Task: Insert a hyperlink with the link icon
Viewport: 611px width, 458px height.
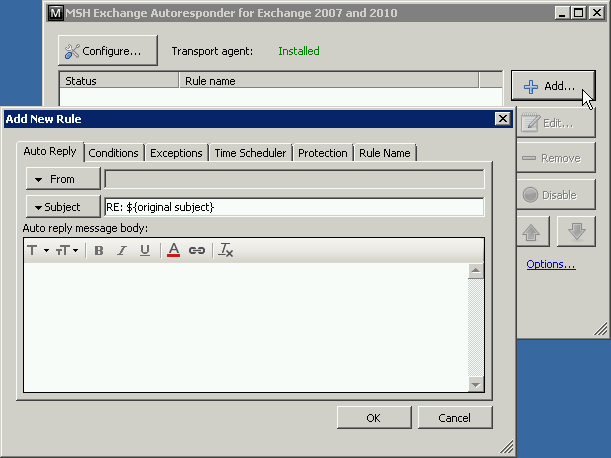Action: [197, 250]
